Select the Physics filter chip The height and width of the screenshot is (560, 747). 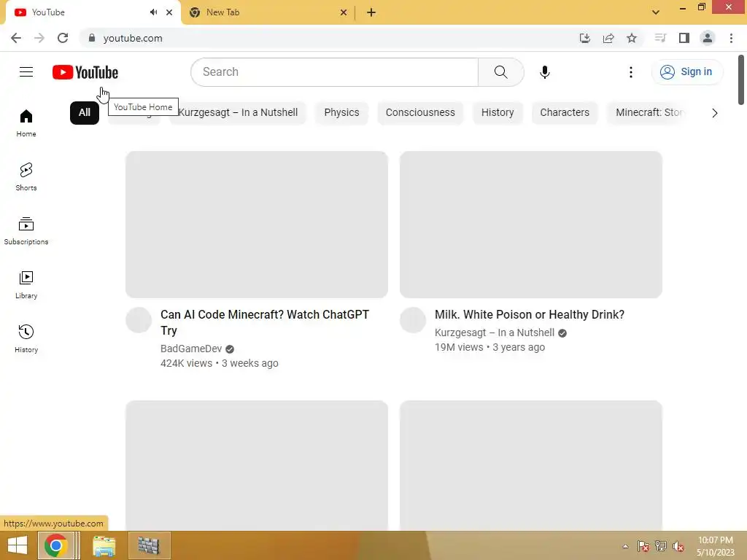pyautogui.click(x=341, y=113)
